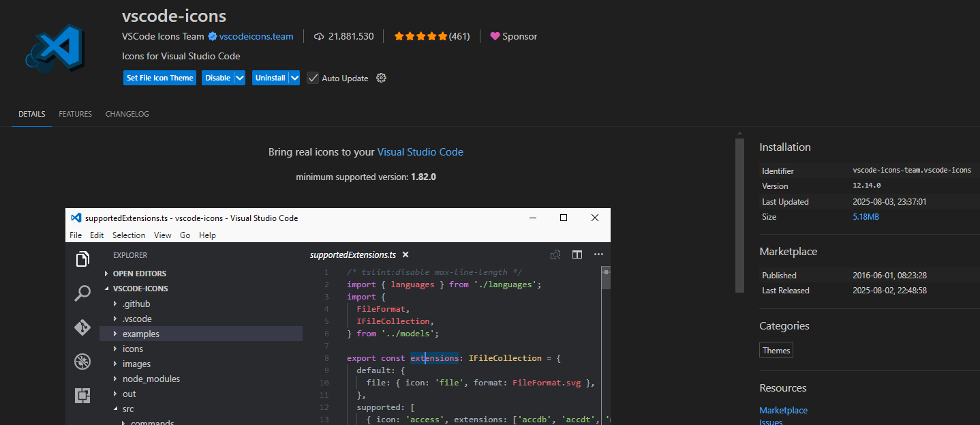Click Last Updated date 2025-08-03 value

coord(889,202)
